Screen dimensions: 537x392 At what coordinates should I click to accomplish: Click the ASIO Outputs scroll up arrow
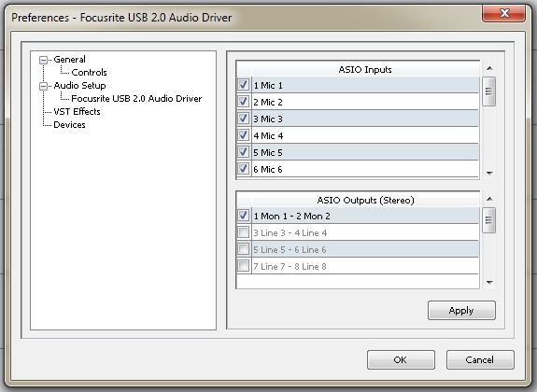[x=489, y=199]
